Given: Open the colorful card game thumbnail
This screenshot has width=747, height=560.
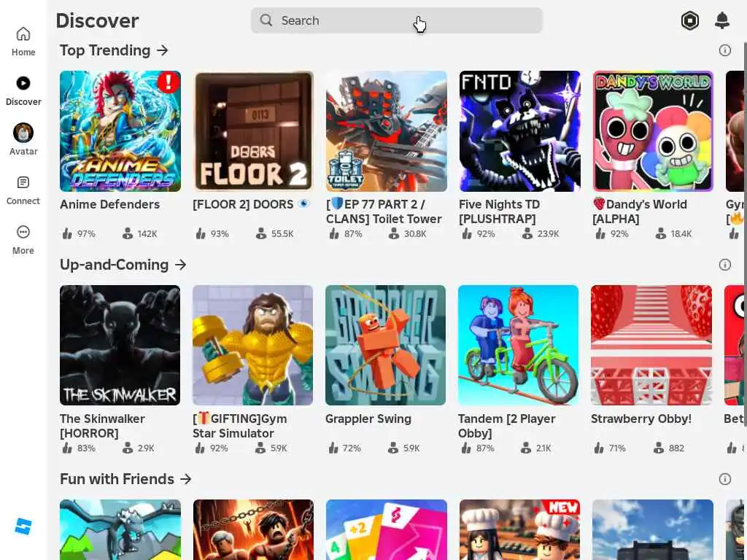Looking at the screenshot, I should click(387, 529).
